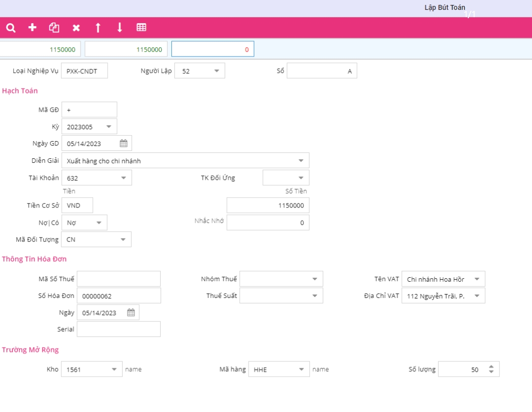Open the Thuế Suất tax rate dropdown
This screenshot has width=532, height=412.
[315, 296]
